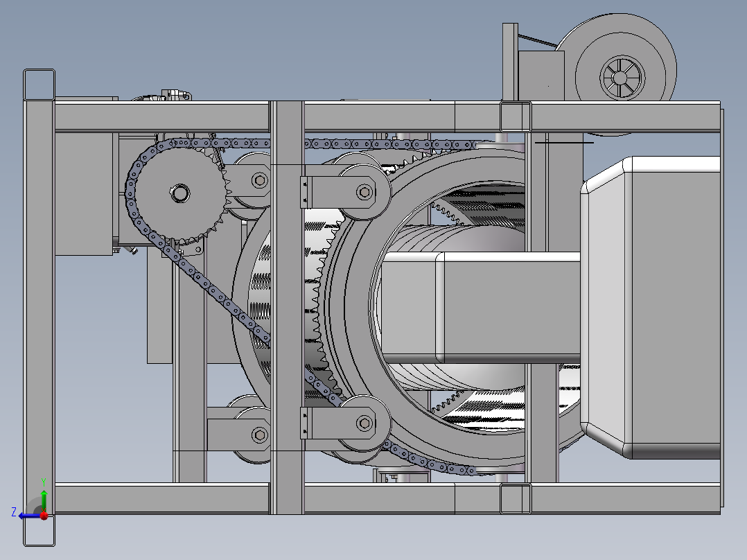This screenshot has height=560, width=747.
Task: Select the top horizontal chain run
Action: [x=324, y=143]
